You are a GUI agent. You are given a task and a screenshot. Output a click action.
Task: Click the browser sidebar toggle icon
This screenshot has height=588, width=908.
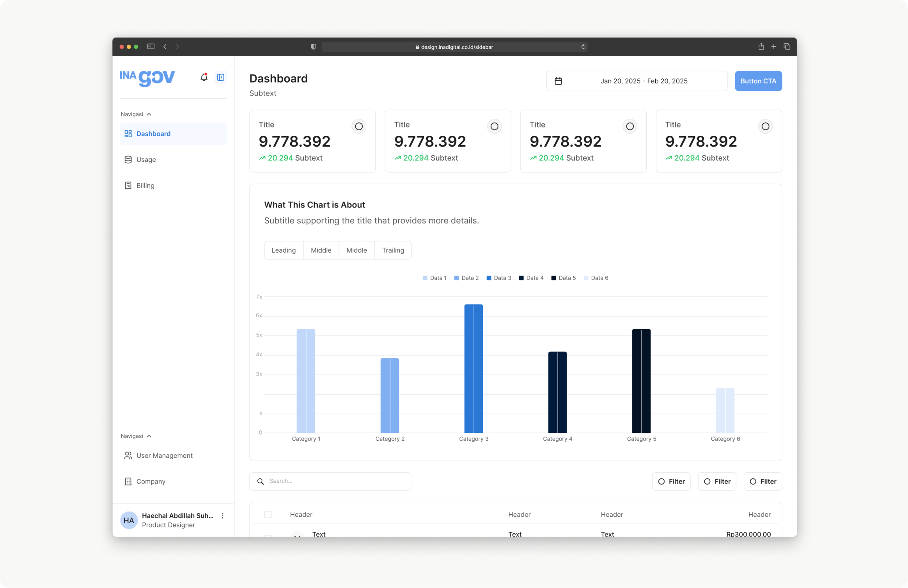pyautogui.click(x=151, y=47)
